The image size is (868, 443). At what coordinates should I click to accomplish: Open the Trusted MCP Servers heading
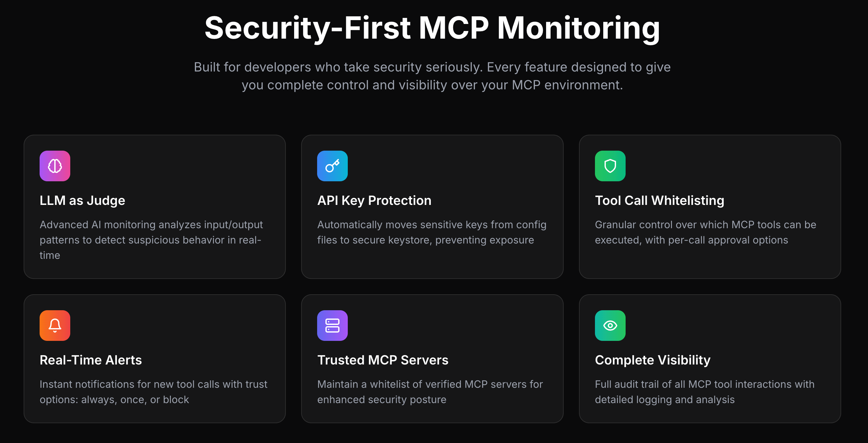[383, 360]
